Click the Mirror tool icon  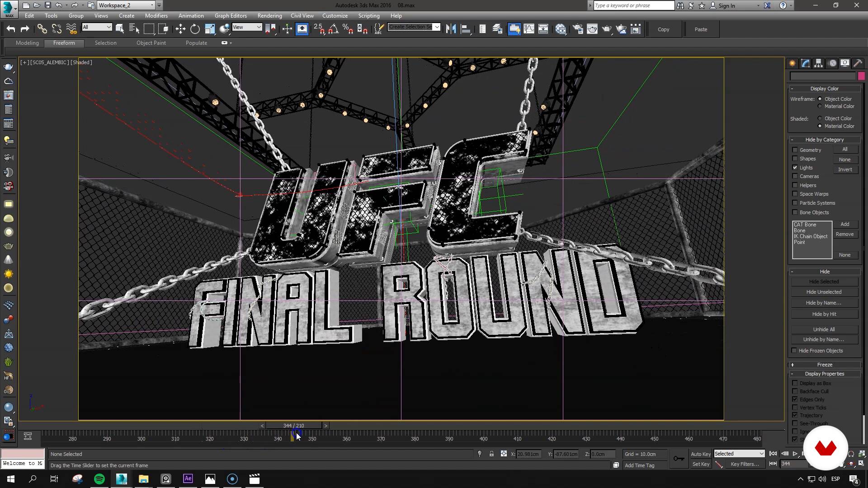pyautogui.click(x=451, y=29)
